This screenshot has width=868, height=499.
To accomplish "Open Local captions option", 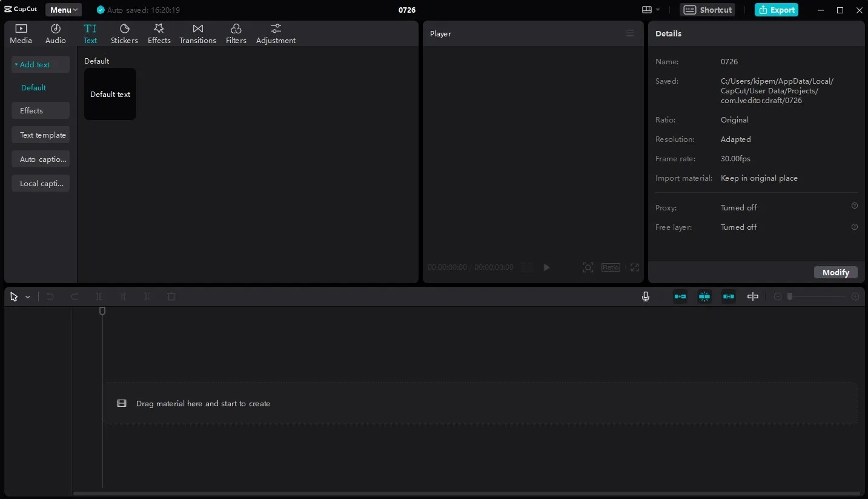I will [x=40, y=183].
